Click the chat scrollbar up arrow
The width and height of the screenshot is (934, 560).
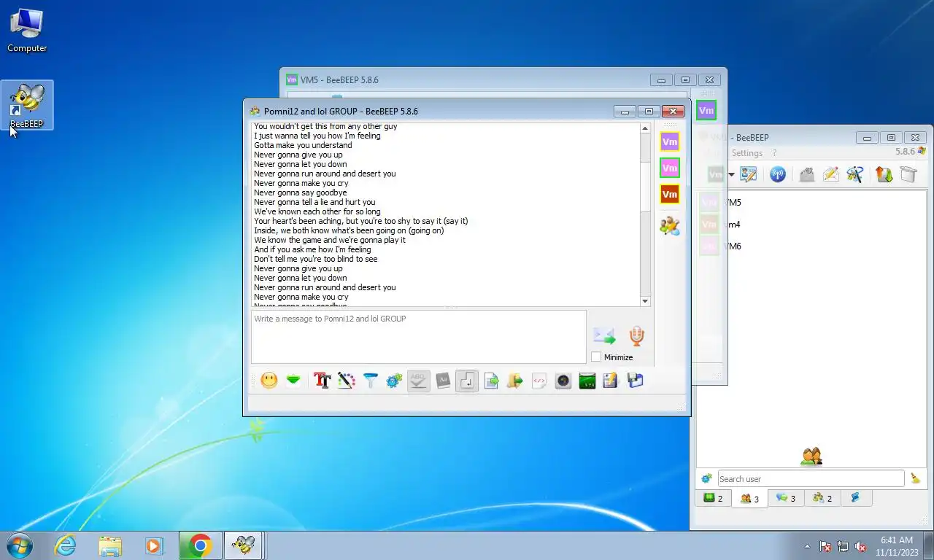pos(645,128)
